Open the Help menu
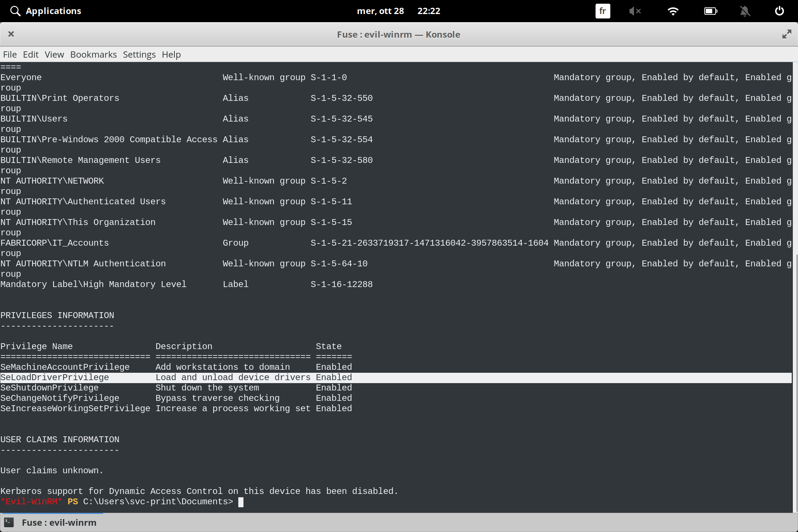 click(171, 54)
